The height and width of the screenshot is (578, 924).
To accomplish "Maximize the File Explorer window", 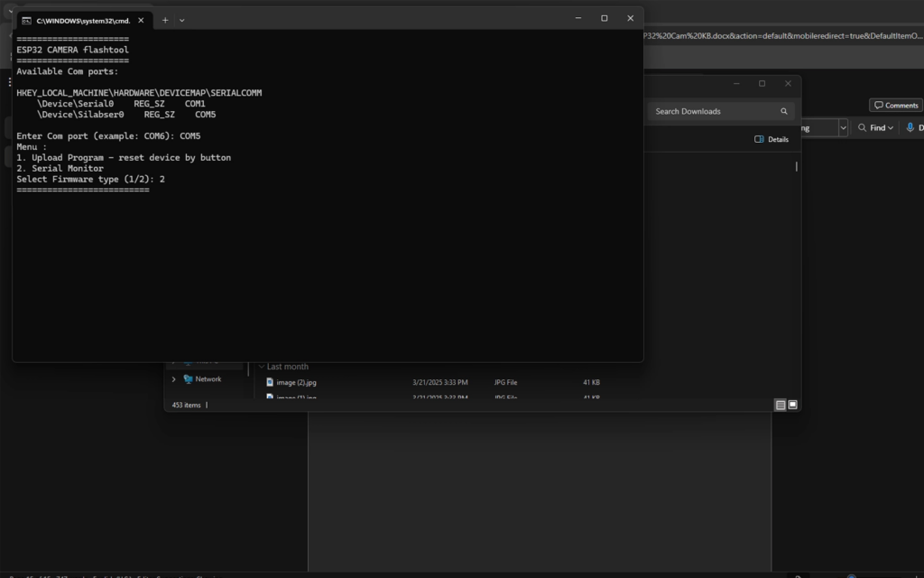I will point(762,83).
